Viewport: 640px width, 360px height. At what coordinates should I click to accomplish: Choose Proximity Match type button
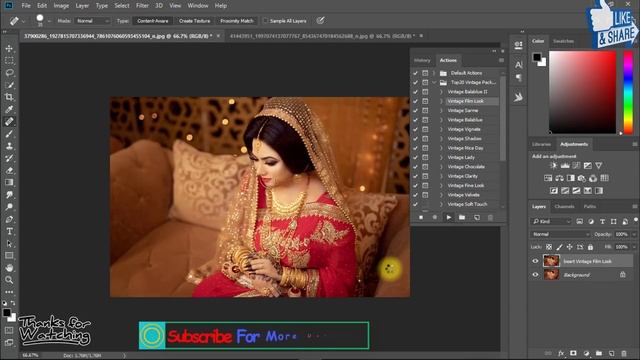pos(237,21)
